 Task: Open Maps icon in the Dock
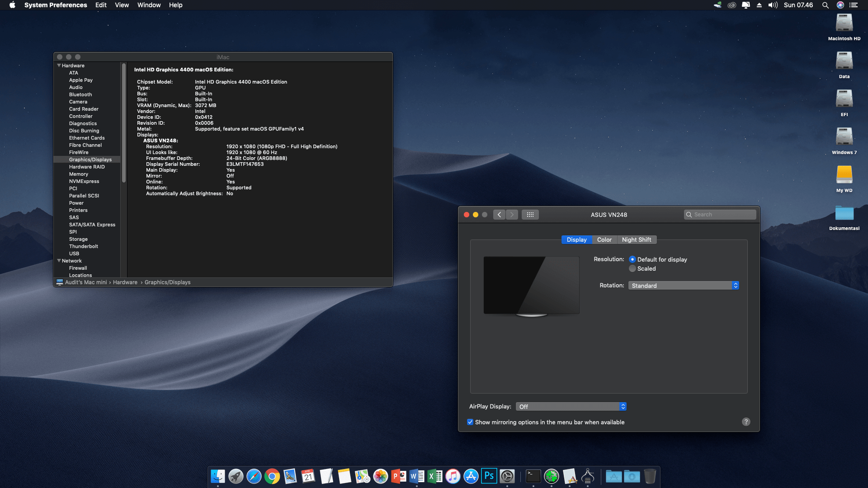pyautogui.click(x=363, y=476)
